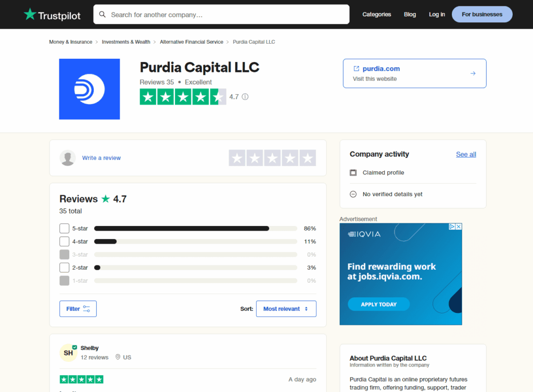Go to Money & Insurance breadcrumb
Viewport: 533px width, 392px height.
click(71, 42)
